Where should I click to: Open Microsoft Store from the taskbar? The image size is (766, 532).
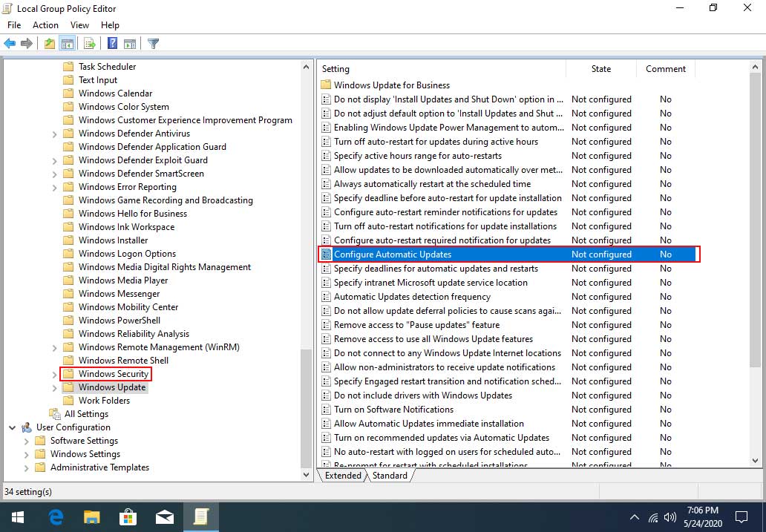[x=128, y=517]
